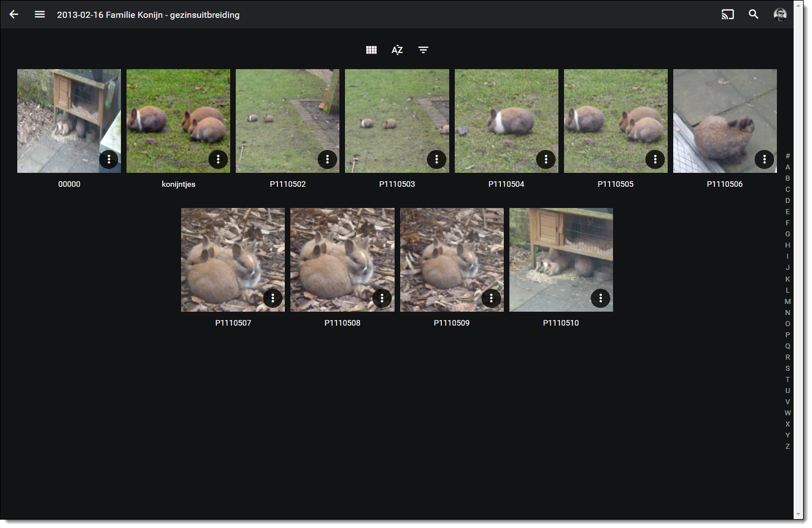The image size is (812, 528).
Task: Select the # symbol in alphabet picker
Action: coord(787,156)
